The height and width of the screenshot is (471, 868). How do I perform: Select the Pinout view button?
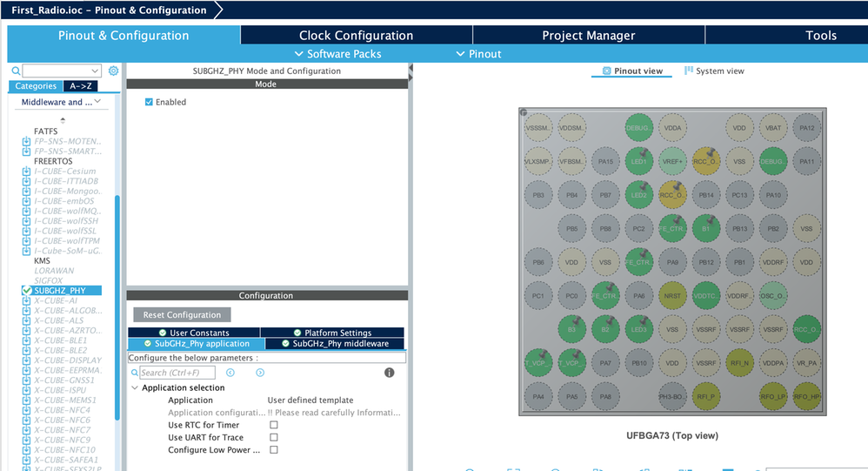tap(631, 71)
